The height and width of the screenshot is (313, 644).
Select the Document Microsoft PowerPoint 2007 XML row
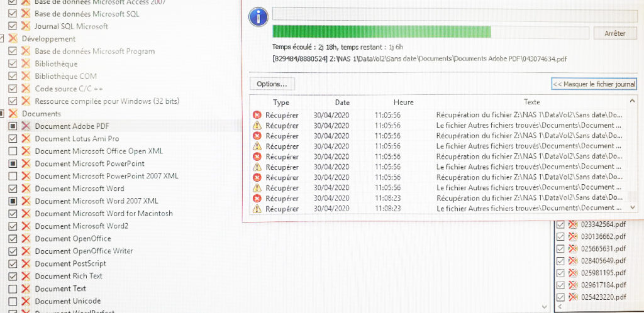pyautogui.click(x=106, y=176)
